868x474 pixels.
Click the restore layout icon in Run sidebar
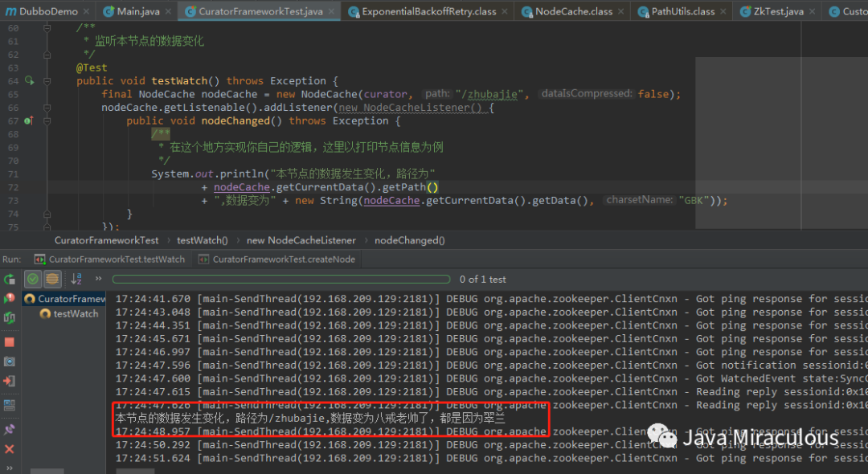pyautogui.click(x=10, y=406)
